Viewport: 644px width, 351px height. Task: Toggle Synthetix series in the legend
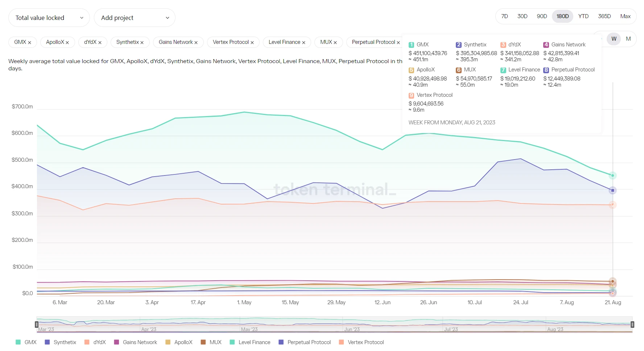[x=60, y=342]
